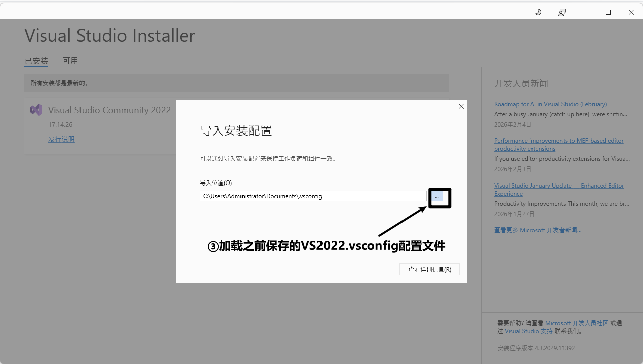Switch to the 已安装 tab
Image resolution: width=643 pixels, height=364 pixels.
click(x=36, y=61)
